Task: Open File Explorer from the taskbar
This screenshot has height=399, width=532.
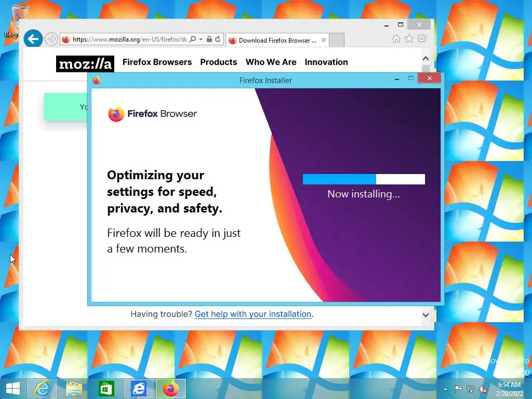Action: [x=74, y=389]
